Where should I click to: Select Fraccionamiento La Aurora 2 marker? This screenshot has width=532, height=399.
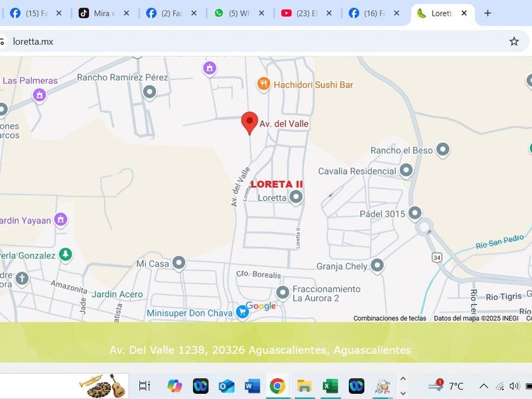282,293
